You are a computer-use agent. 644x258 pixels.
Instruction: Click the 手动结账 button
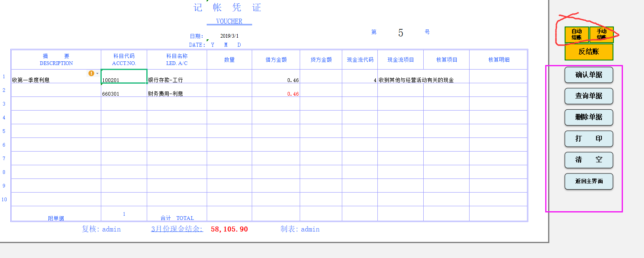pyautogui.click(x=601, y=34)
